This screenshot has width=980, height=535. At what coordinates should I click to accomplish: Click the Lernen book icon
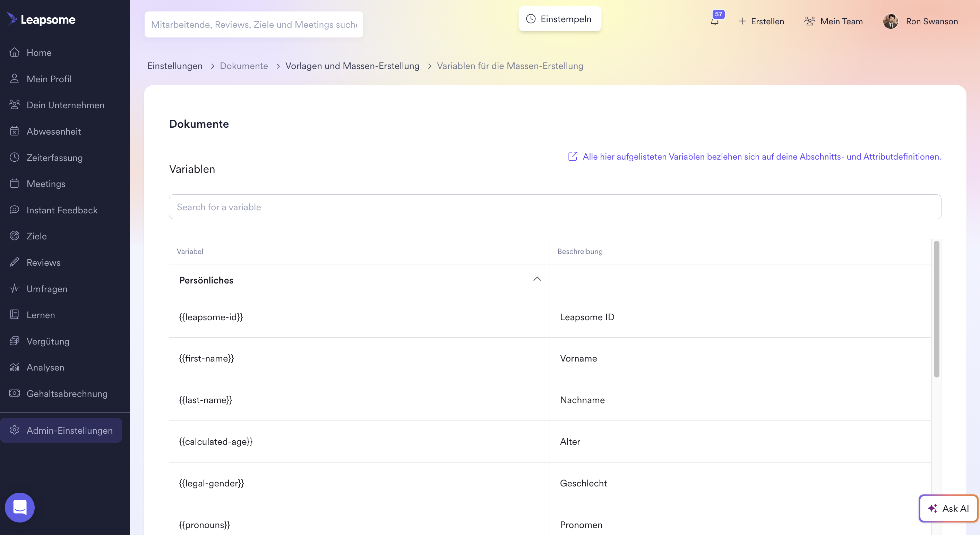tap(15, 315)
